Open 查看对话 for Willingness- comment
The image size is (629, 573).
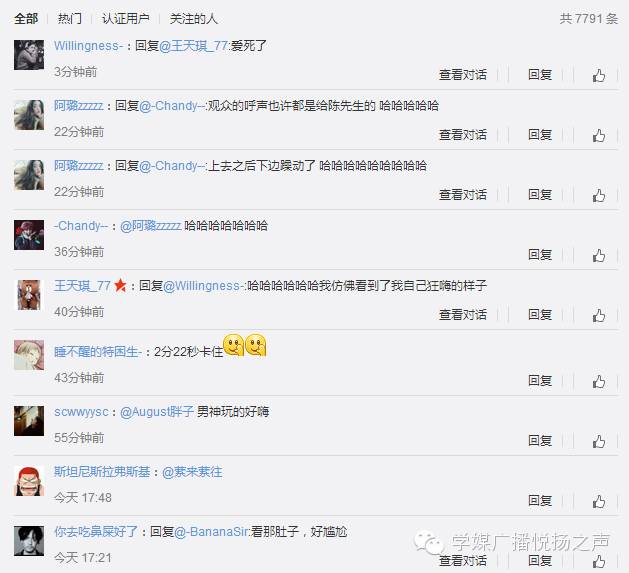[463, 75]
